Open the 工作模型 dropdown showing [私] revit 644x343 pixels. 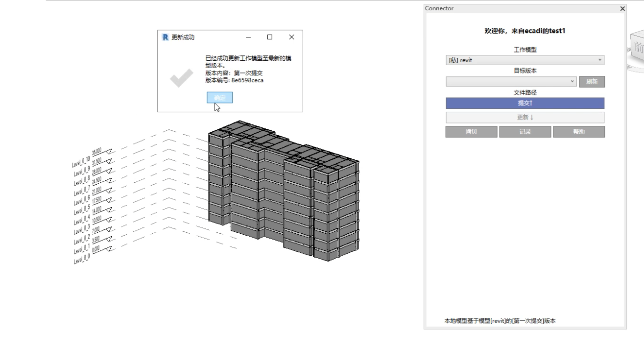[525, 60]
